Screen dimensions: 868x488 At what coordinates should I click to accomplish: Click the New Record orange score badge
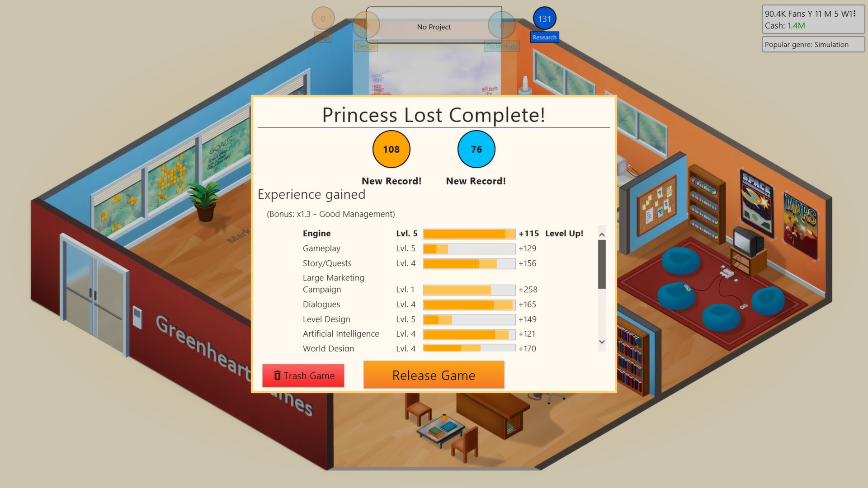click(392, 149)
